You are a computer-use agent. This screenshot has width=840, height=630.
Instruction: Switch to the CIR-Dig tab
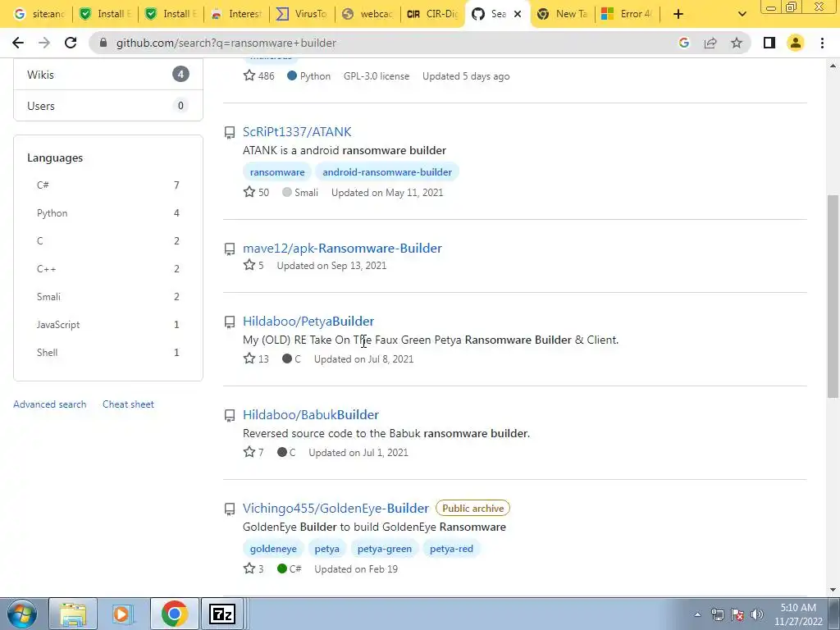coord(432,14)
